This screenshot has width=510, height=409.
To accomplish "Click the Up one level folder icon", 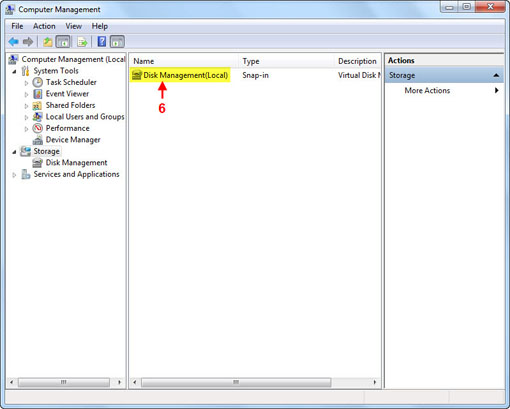I will (x=48, y=42).
